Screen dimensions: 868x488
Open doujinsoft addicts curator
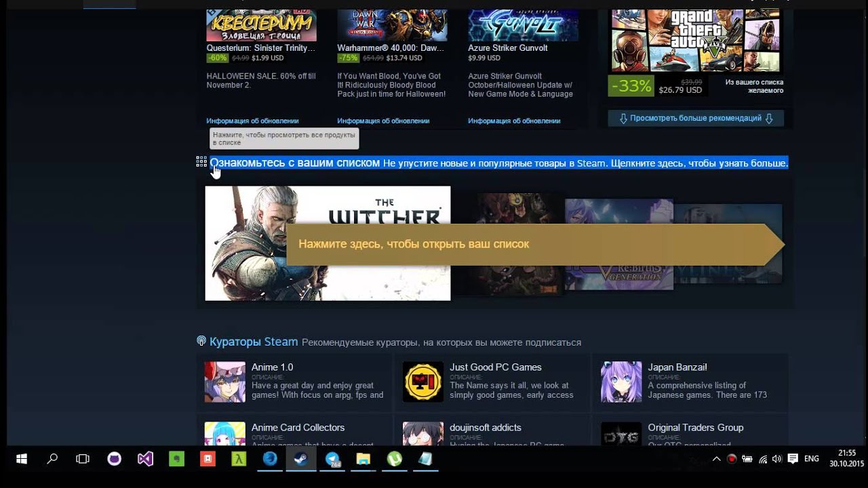(485, 428)
